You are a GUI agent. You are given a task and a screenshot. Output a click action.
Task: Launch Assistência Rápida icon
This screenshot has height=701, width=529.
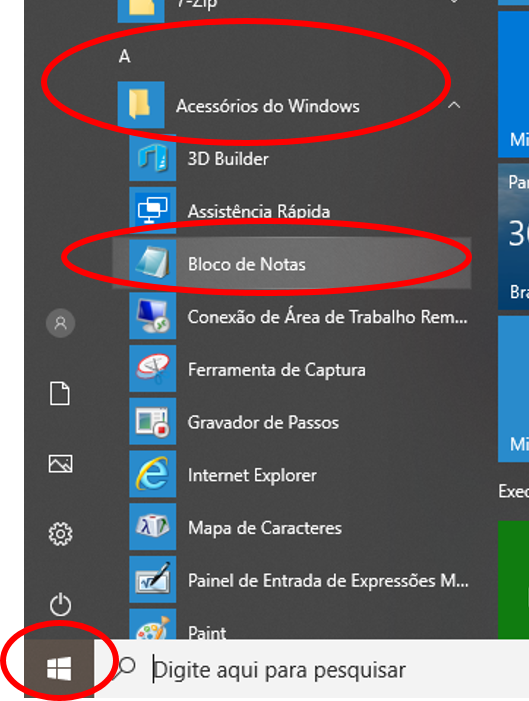pos(152,211)
